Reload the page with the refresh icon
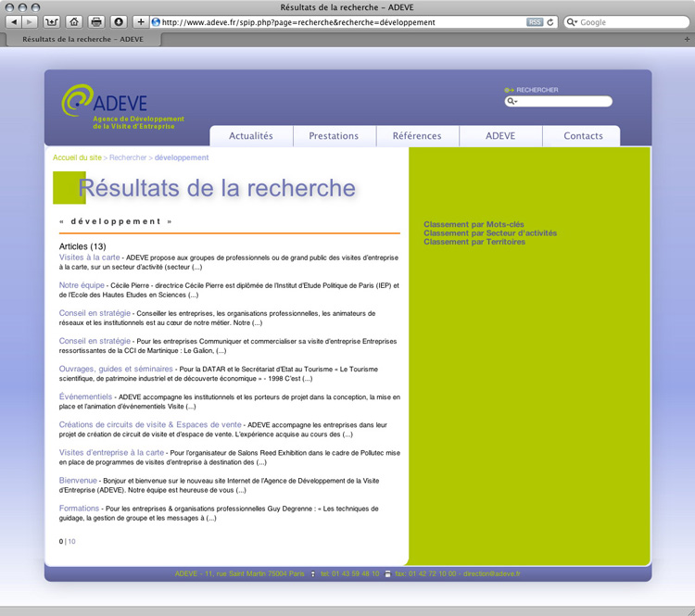The image size is (695, 616). pyautogui.click(x=550, y=22)
